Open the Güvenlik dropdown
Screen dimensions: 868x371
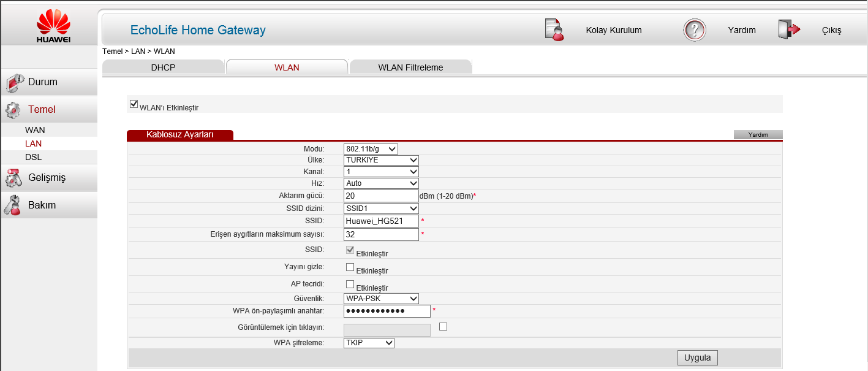[380, 298]
